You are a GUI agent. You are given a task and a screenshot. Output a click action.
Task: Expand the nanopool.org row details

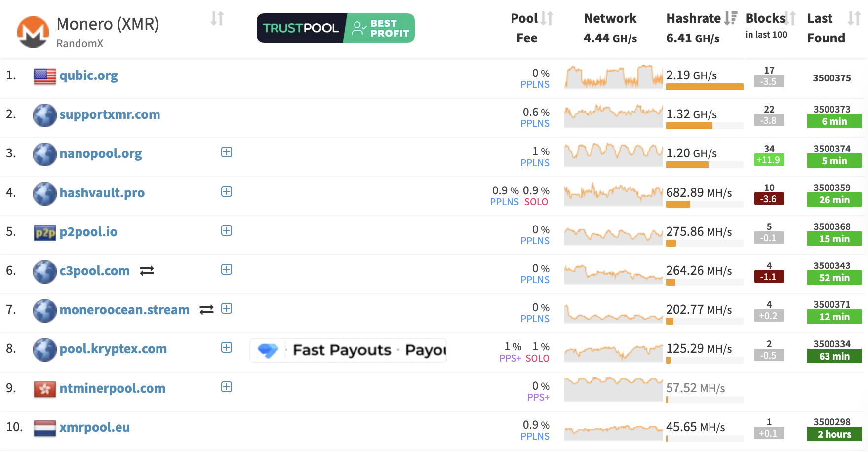(227, 152)
